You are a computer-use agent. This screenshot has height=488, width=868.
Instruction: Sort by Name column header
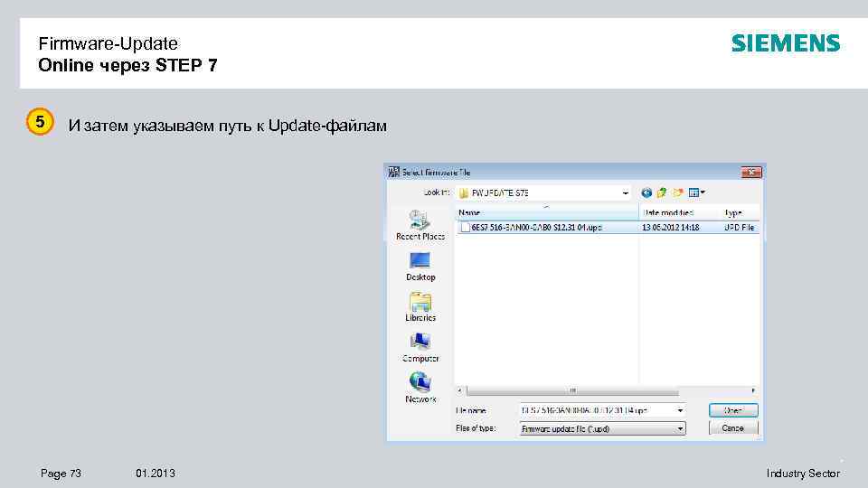(547, 212)
